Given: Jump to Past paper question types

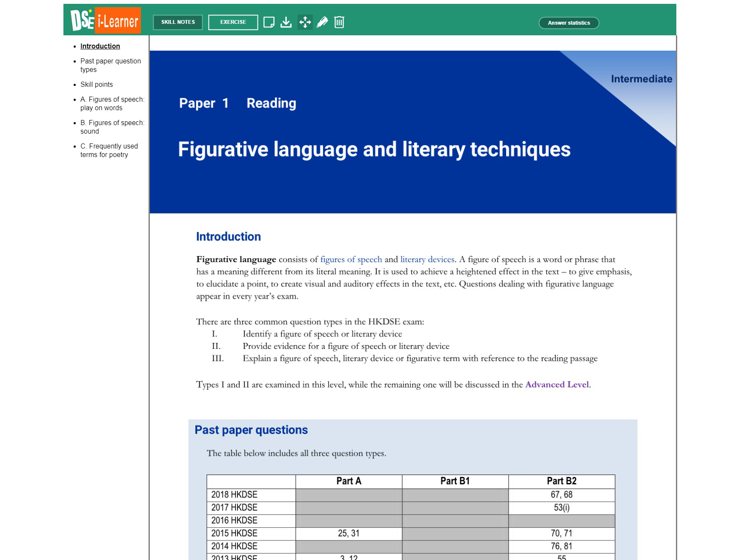Looking at the screenshot, I should 111,65.
